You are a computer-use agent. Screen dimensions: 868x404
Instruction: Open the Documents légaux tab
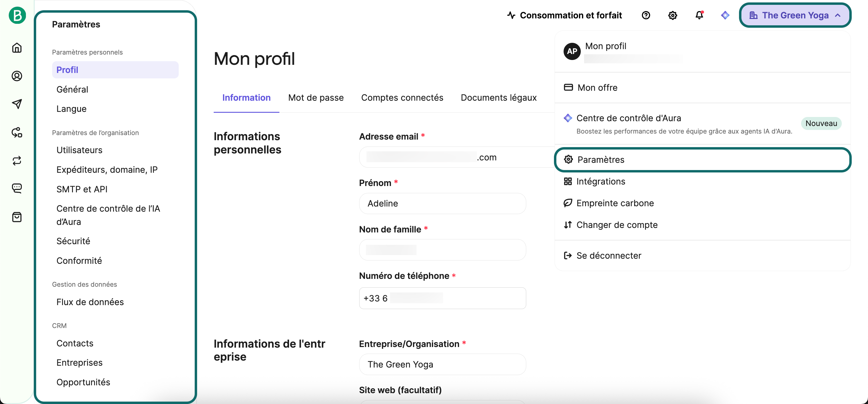point(498,98)
